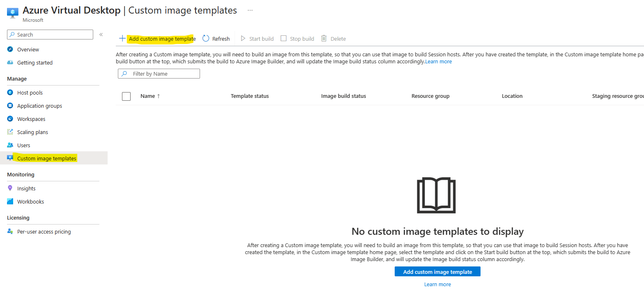Screen dimensions: 644x294
Task: Click the Scaling plans icon
Action: (10, 132)
